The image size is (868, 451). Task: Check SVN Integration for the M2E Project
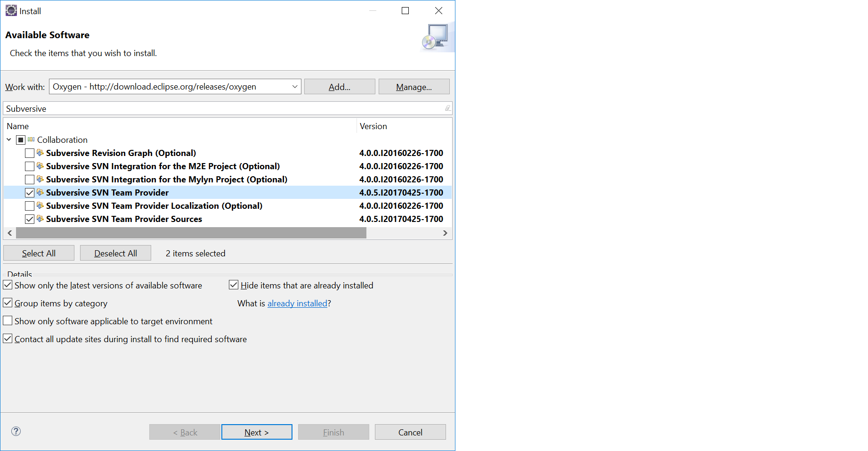coord(30,166)
